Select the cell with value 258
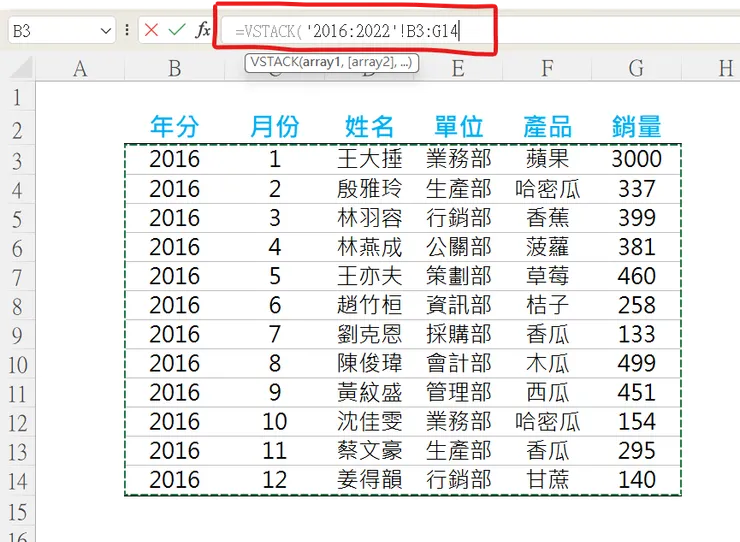 coord(636,305)
